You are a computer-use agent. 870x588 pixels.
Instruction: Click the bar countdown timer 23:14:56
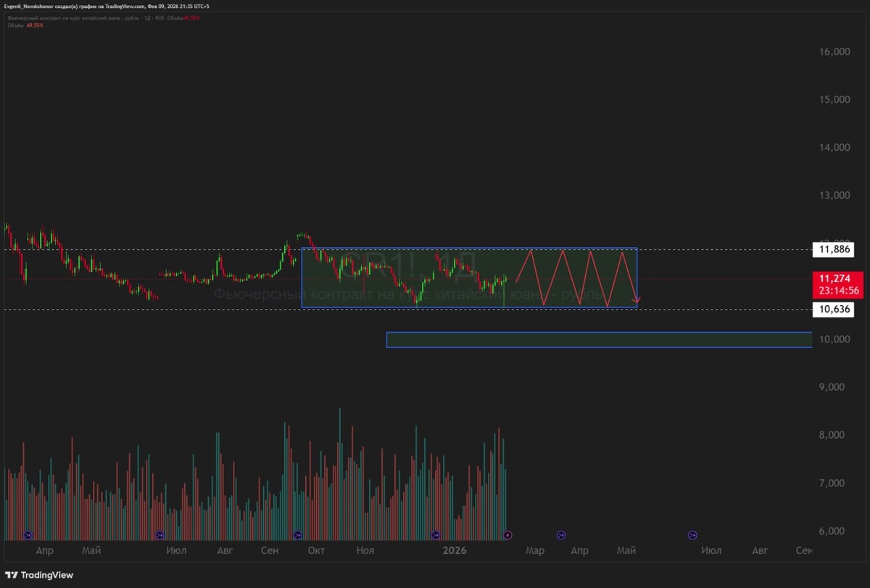pyautogui.click(x=839, y=291)
